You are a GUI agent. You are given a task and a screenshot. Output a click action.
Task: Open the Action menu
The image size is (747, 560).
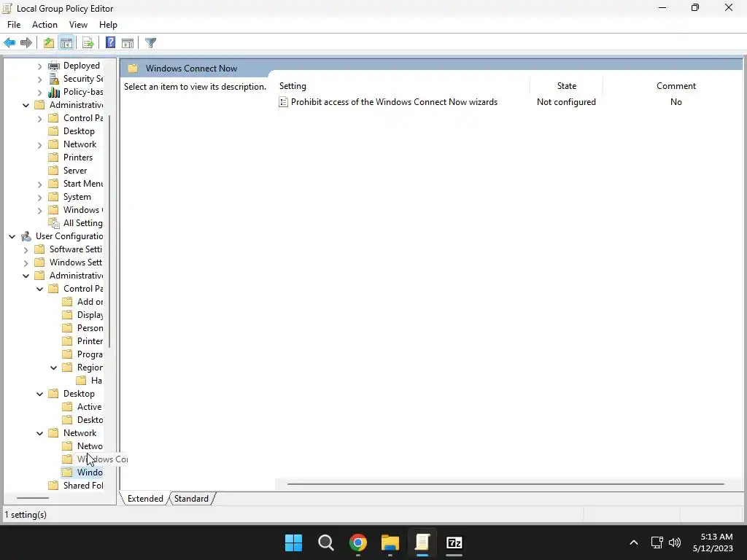point(44,25)
